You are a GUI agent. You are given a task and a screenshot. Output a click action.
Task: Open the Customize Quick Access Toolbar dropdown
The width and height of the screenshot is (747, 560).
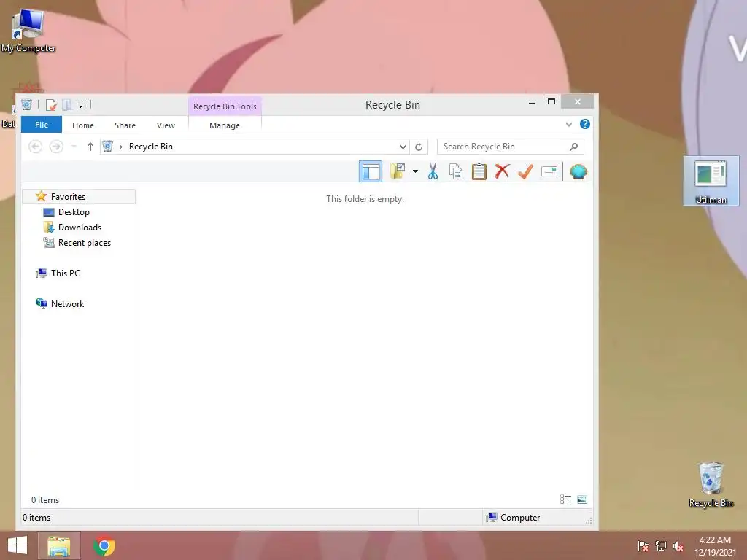click(80, 105)
